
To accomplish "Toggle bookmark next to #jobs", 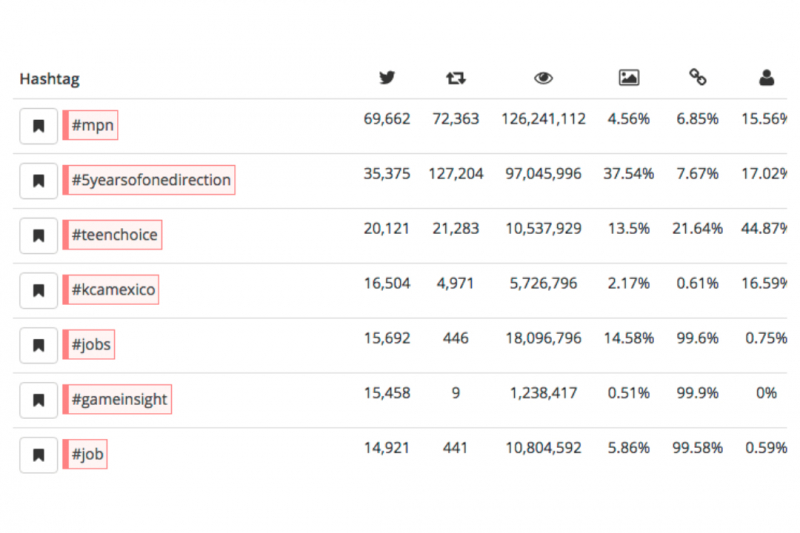I will 38,345.
